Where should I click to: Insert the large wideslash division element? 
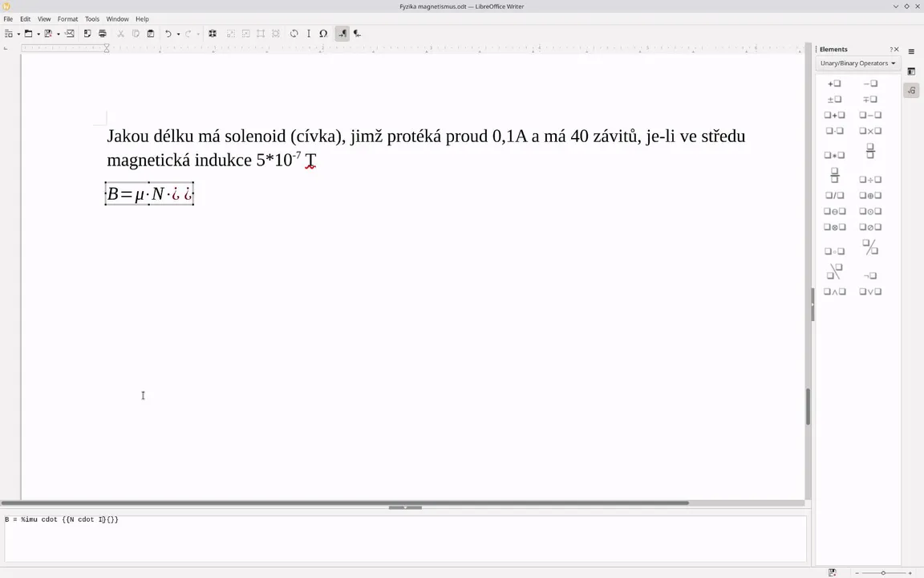(x=870, y=247)
